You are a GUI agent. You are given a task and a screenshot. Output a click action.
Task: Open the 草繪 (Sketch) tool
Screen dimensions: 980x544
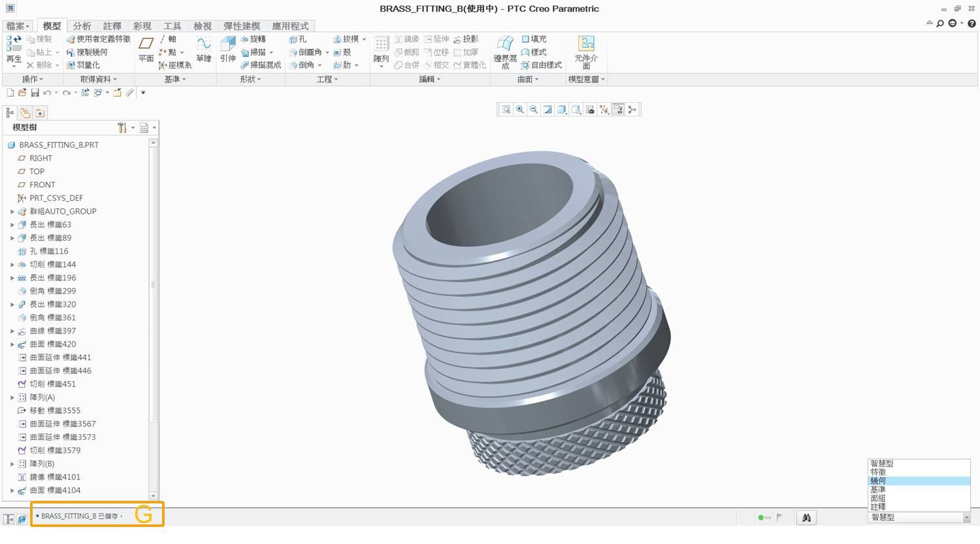(x=204, y=50)
